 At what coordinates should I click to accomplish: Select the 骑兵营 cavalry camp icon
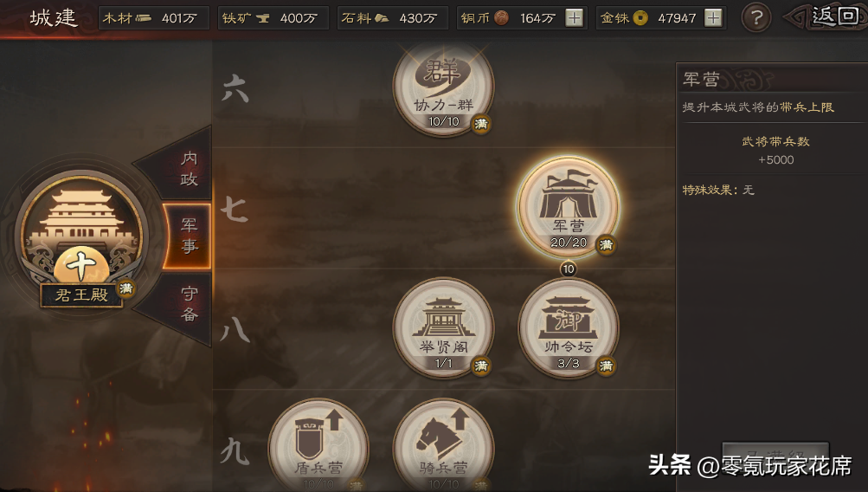(x=443, y=446)
